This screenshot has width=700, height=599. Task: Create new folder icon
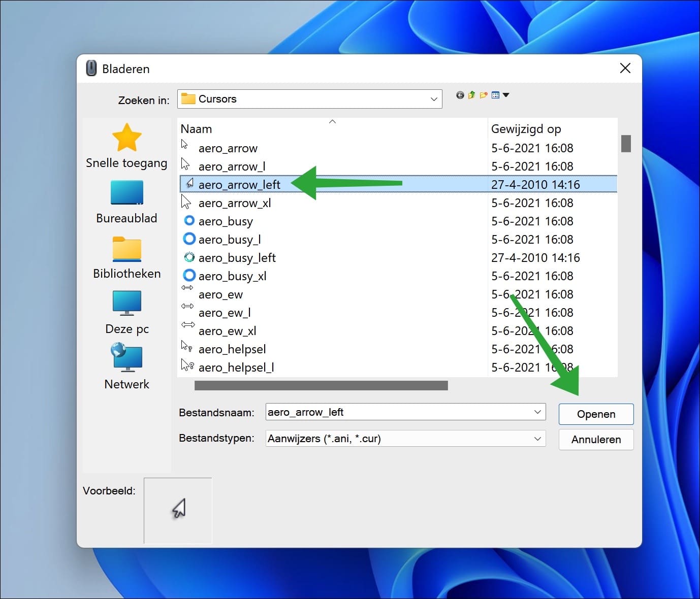[x=484, y=95]
